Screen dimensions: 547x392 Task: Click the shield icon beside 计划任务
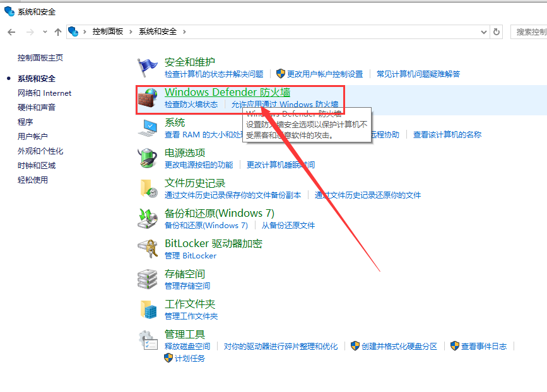tap(168, 358)
